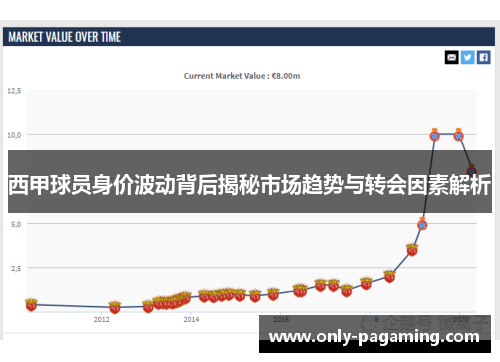Select the leftmost data point on the chart
The height and width of the screenshot is (362, 500).
(x=31, y=305)
